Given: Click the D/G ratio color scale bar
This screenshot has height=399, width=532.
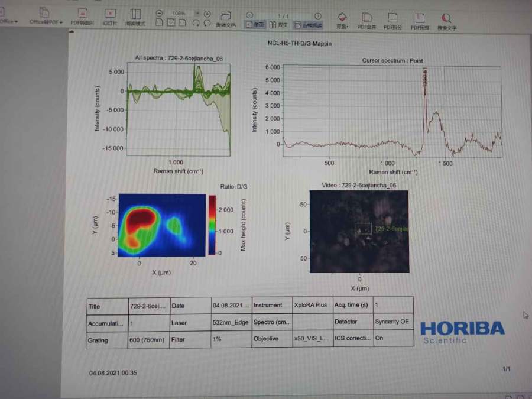Looking at the screenshot, I should click(212, 225).
